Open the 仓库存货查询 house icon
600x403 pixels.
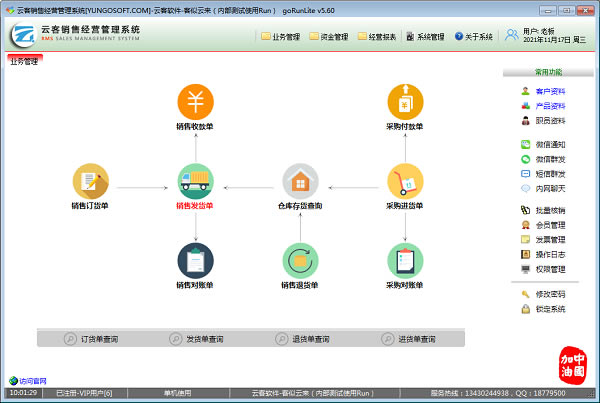300,181
